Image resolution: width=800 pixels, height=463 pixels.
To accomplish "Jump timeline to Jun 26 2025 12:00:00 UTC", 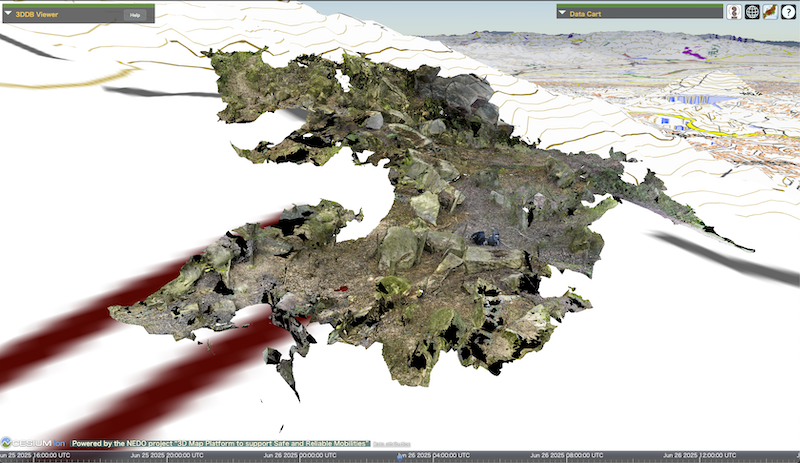I will tap(699, 455).
